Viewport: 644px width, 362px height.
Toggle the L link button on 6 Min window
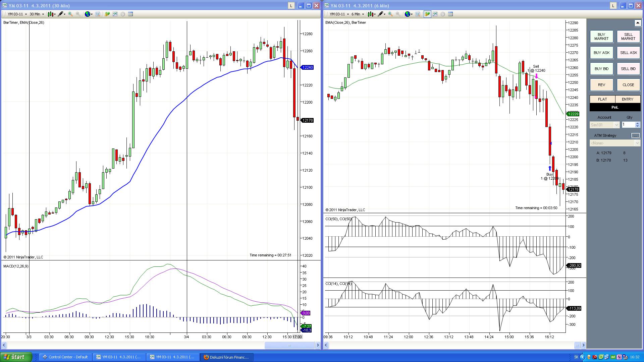(613, 6)
